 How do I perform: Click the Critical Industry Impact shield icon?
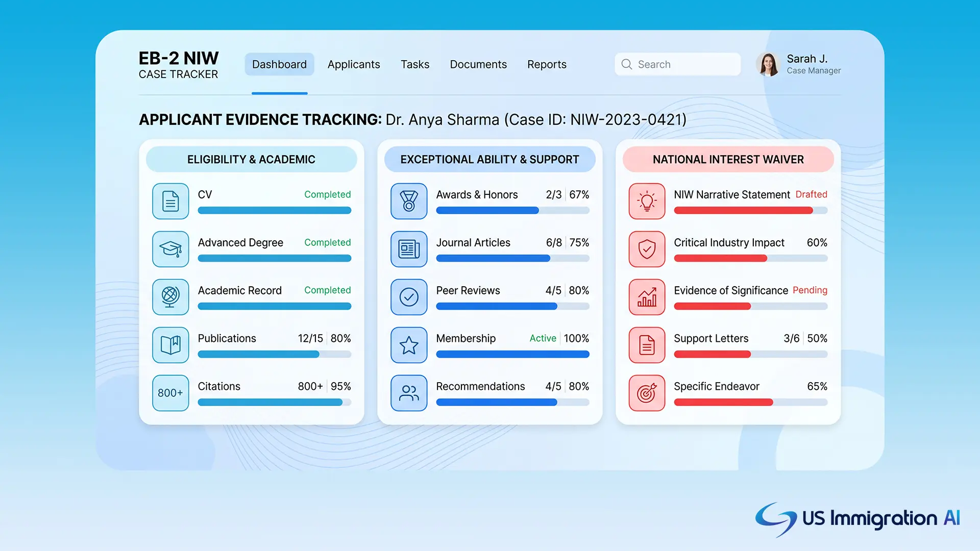click(647, 249)
